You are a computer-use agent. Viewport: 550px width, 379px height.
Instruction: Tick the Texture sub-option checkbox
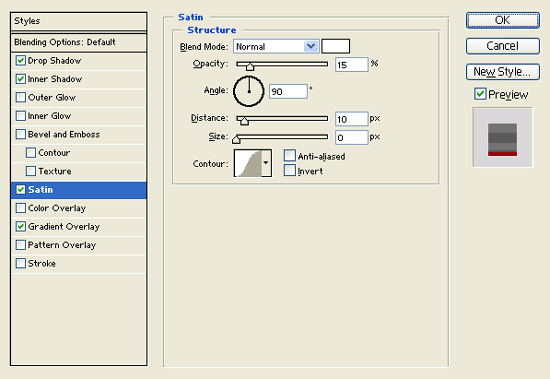tap(31, 171)
